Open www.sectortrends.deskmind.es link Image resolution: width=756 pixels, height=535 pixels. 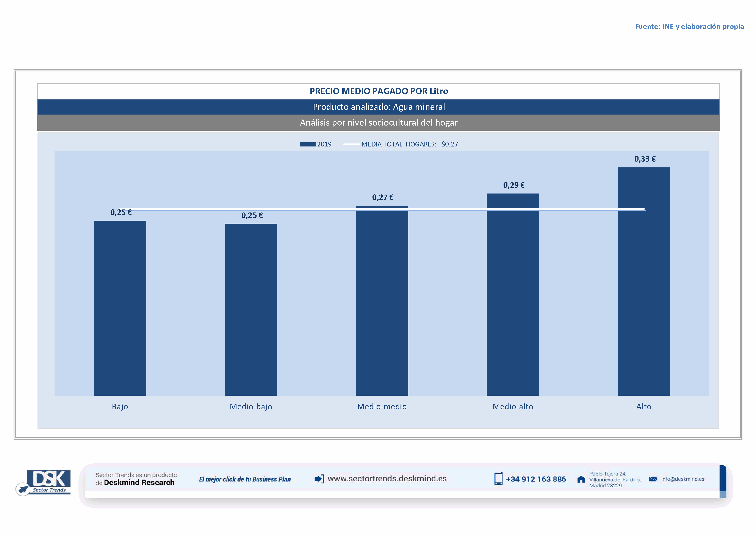tap(387, 479)
